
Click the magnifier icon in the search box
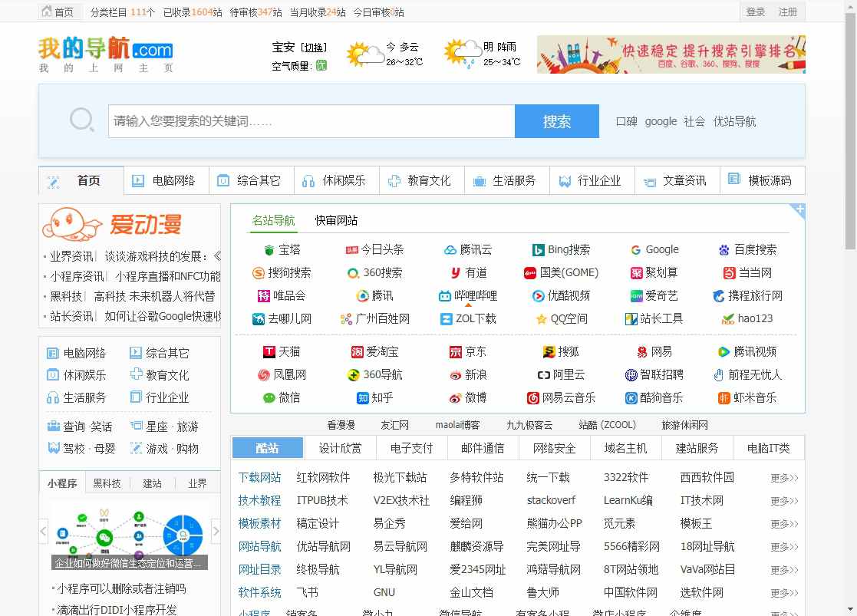(x=82, y=120)
